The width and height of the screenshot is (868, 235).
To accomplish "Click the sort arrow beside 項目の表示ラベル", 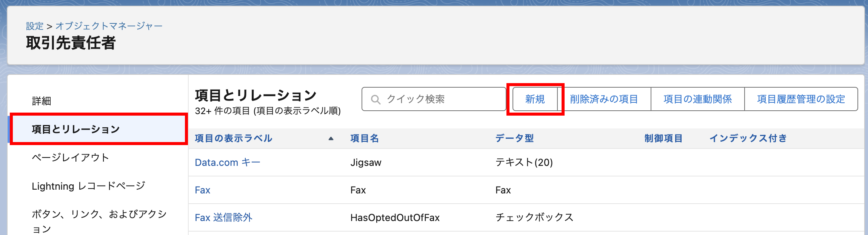I will pyautogui.click(x=331, y=139).
